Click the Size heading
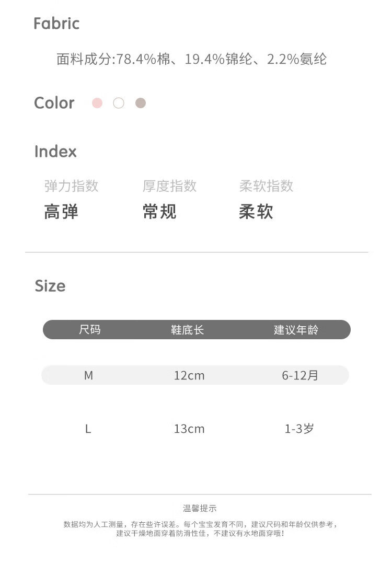This screenshot has height=575, width=392. [x=50, y=286]
